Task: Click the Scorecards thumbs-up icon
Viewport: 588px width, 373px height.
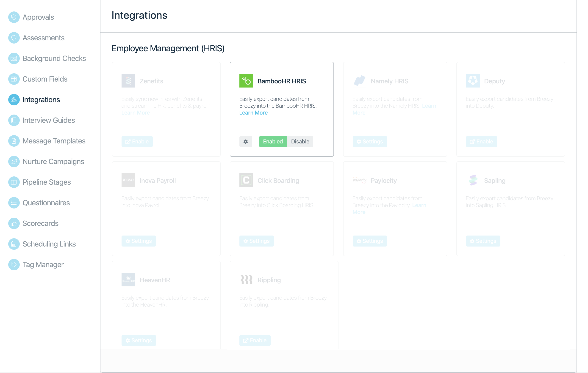Action: coord(14,223)
